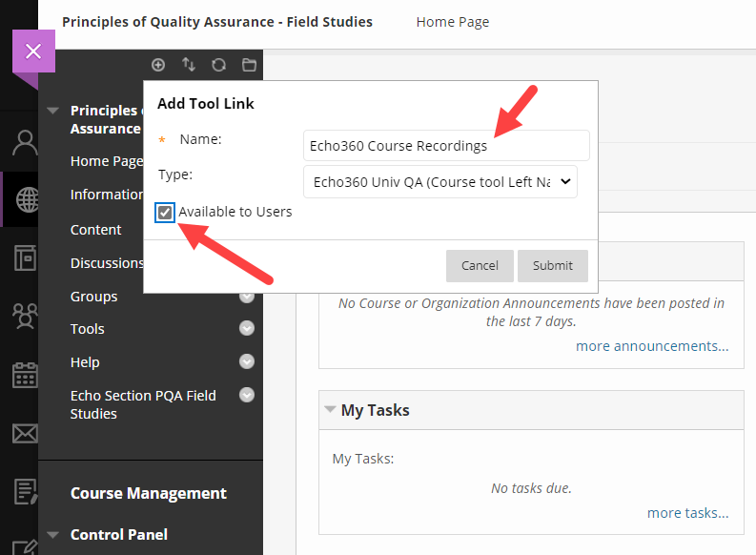This screenshot has width=756, height=555.
Task: Click the course title Principles of Quality Assurance - Field Studies
Action: coord(217,22)
